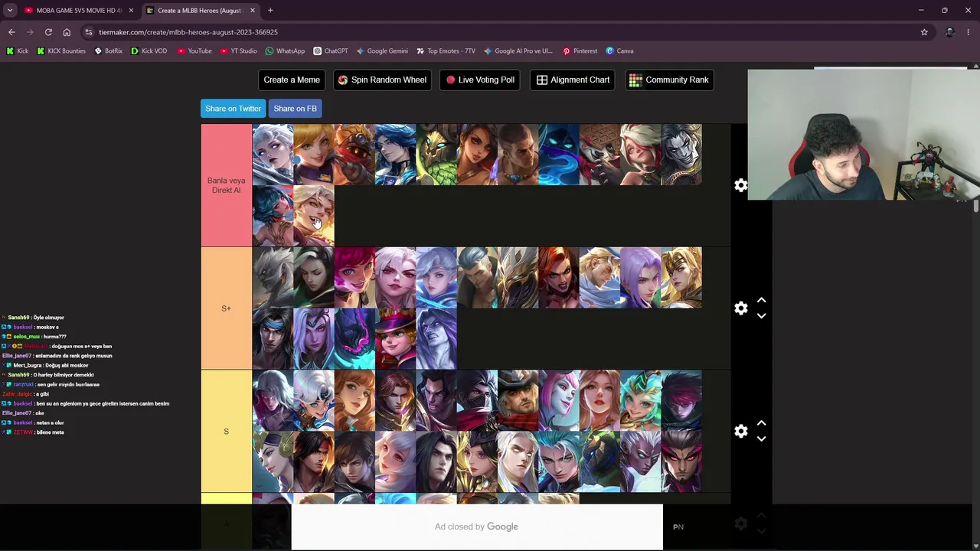Image resolution: width=980 pixels, height=551 pixels.
Task: Go to the browser home page
Action: click(67, 32)
